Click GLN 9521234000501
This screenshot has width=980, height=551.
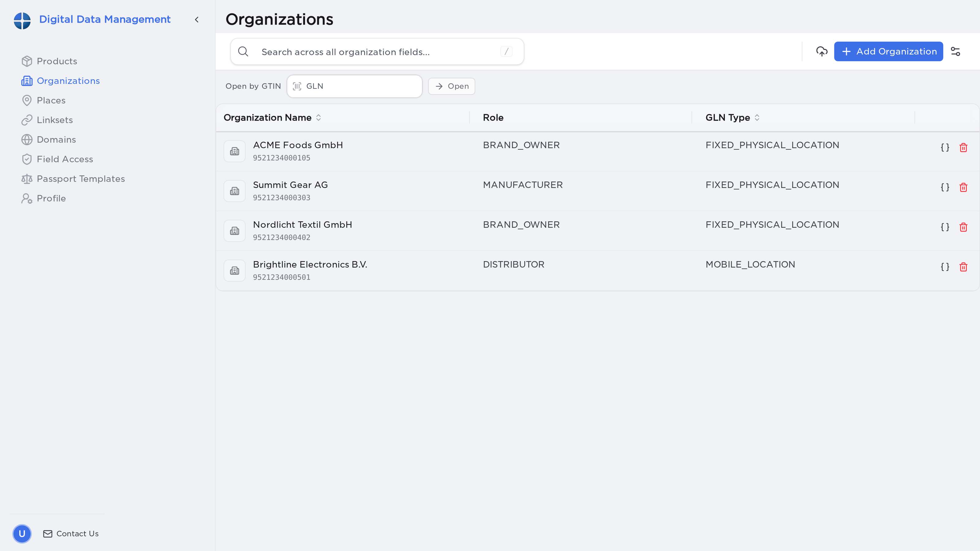[281, 277]
